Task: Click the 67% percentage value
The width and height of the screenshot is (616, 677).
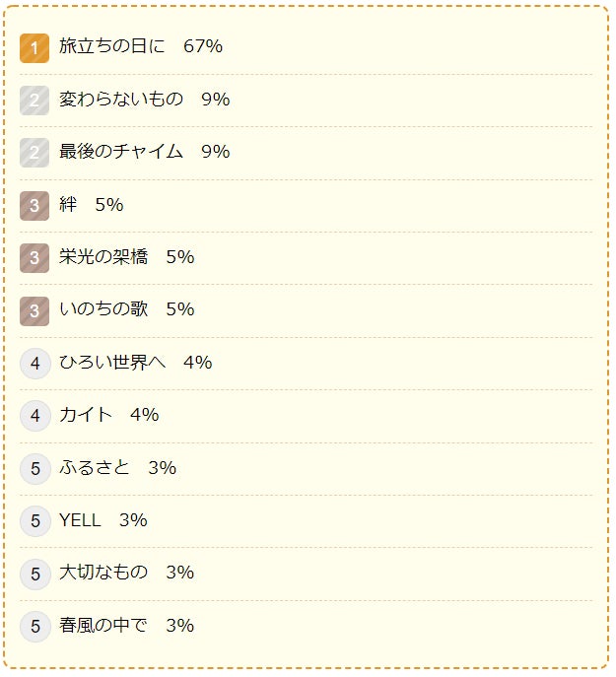Action: point(203,46)
